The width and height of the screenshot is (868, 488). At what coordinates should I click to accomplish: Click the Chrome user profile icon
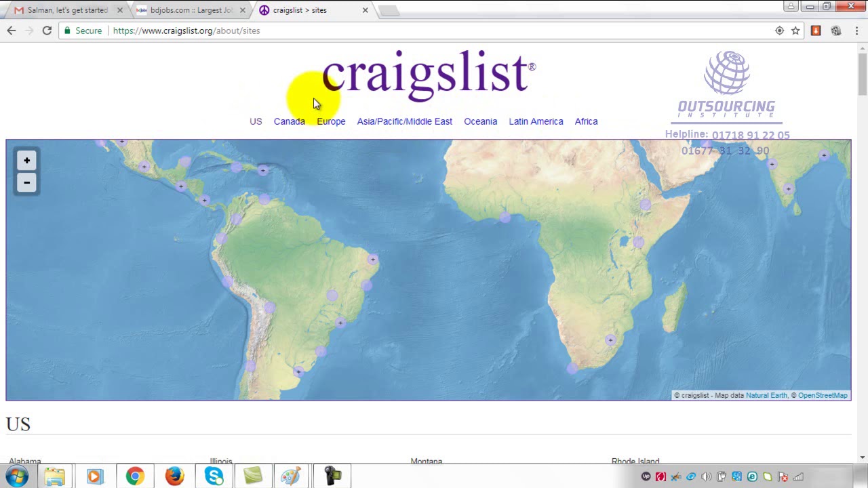791,7
